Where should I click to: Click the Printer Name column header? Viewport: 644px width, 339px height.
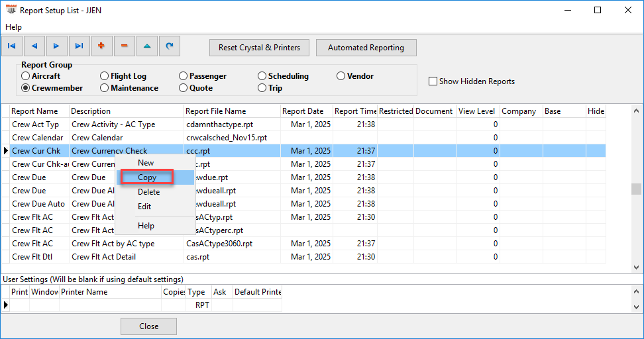tap(110, 292)
